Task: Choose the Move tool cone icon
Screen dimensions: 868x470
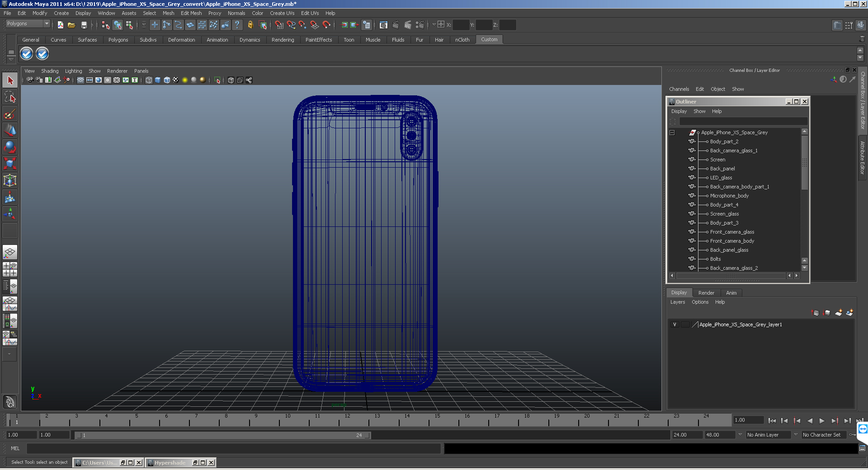Action: tap(10, 131)
